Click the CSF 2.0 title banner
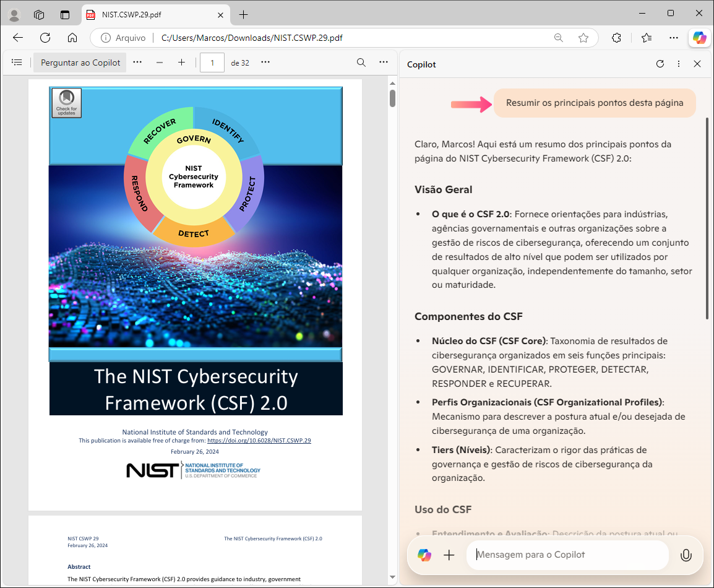The width and height of the screenshot is (714, 588). [196, 389]
